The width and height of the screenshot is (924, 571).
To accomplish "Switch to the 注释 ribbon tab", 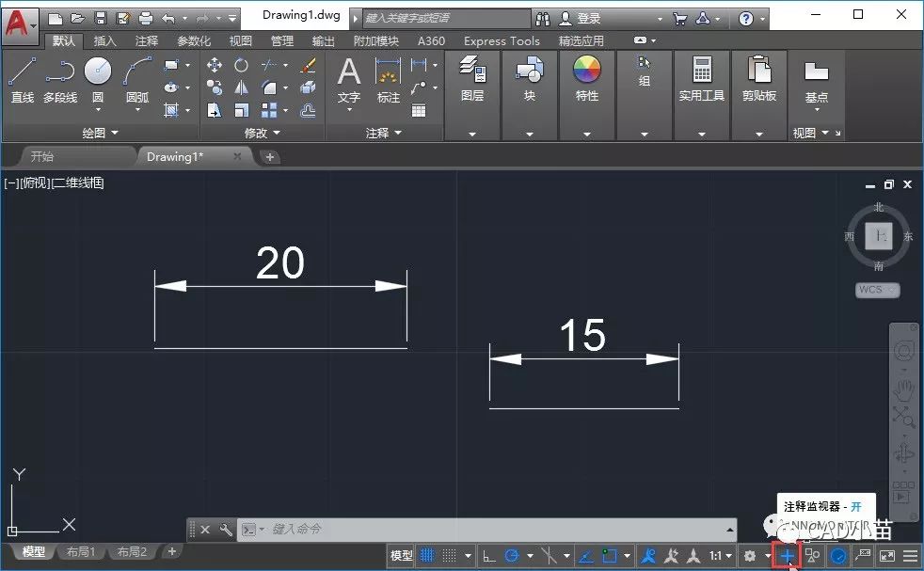I will 147,40.
